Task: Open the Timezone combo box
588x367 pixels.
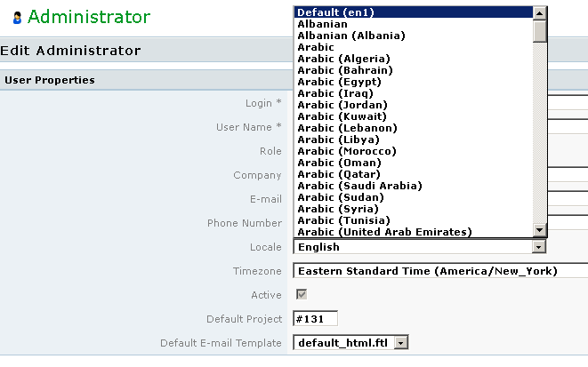Action: 440,271
